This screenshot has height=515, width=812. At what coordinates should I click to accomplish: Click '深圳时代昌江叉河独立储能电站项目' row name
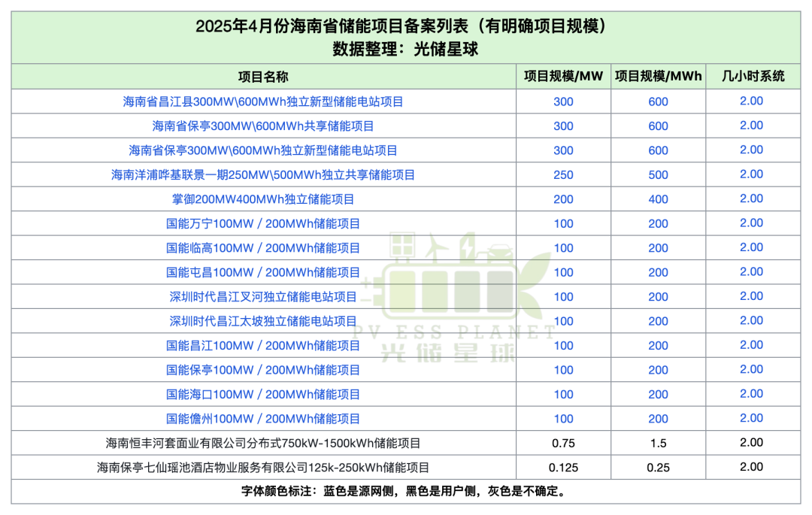(x=263, y=296)
